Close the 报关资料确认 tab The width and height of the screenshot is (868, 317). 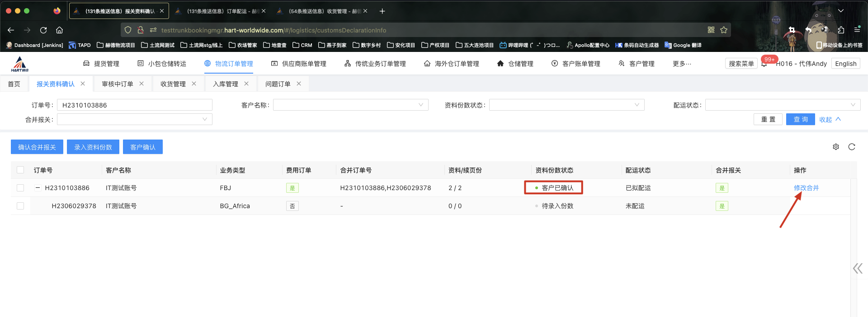83,84
